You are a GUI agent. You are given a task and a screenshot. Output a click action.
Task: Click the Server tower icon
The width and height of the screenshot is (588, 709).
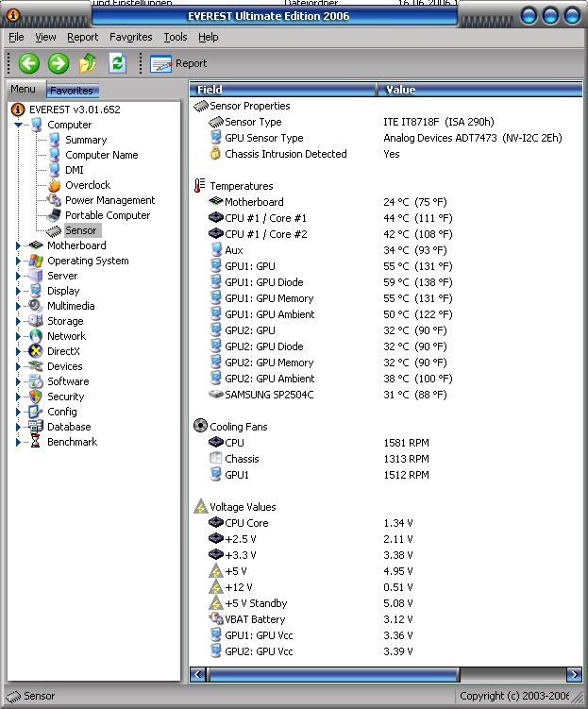[36, 276]
